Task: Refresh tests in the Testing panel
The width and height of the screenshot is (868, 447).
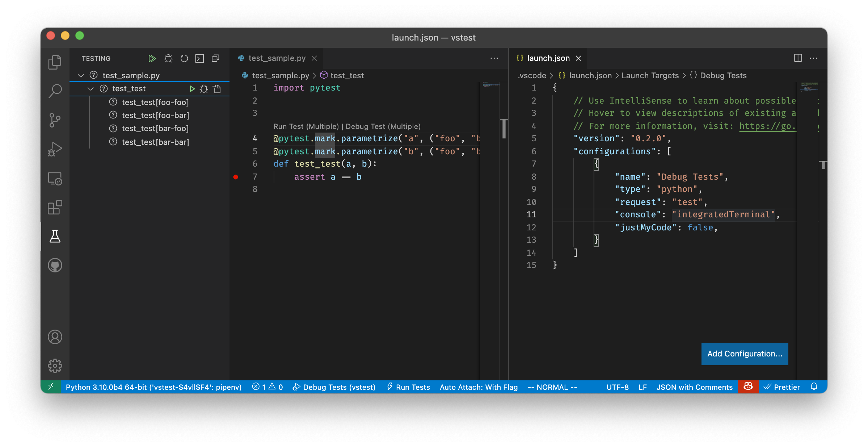Action: tap(184, 58)
